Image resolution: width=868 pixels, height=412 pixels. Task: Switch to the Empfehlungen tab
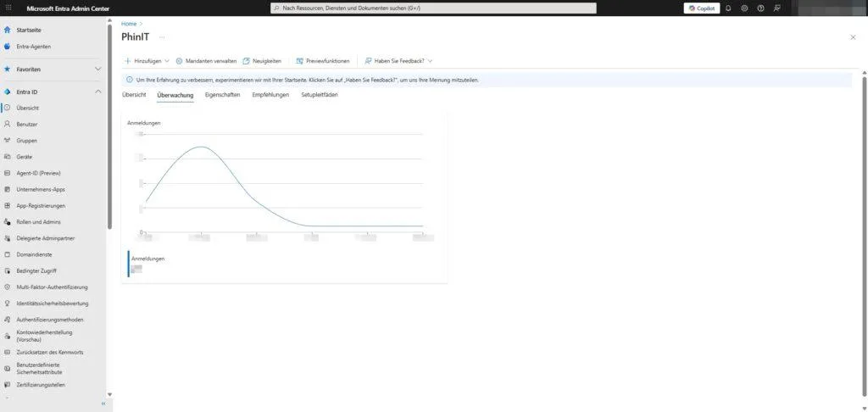270,95
